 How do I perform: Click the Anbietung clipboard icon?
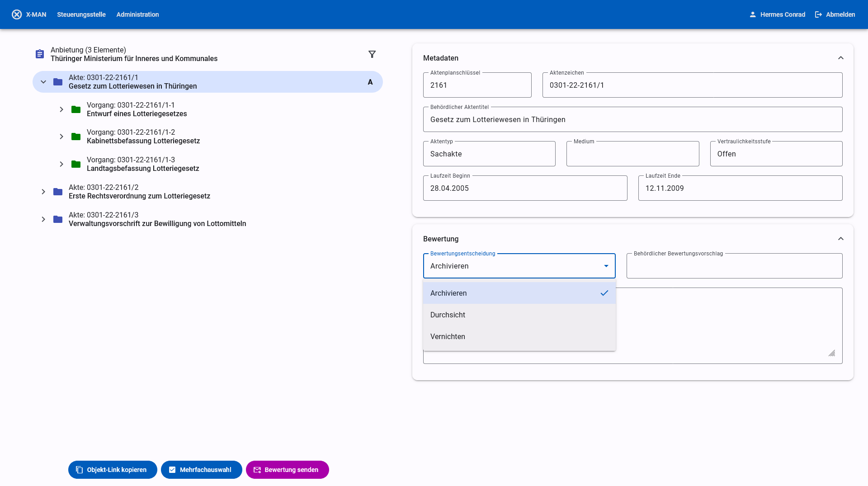pos(40,54)
